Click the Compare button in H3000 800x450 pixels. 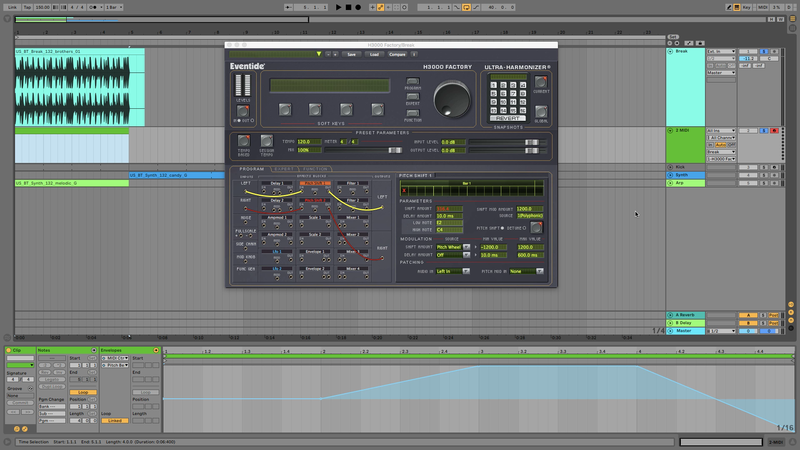pos(397,54)
